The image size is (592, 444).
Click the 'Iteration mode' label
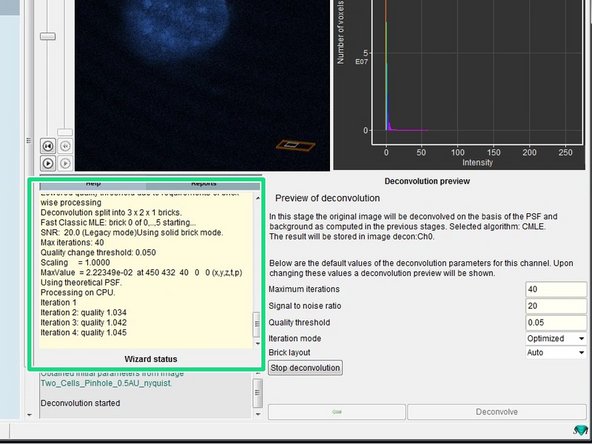coord(295,338)
